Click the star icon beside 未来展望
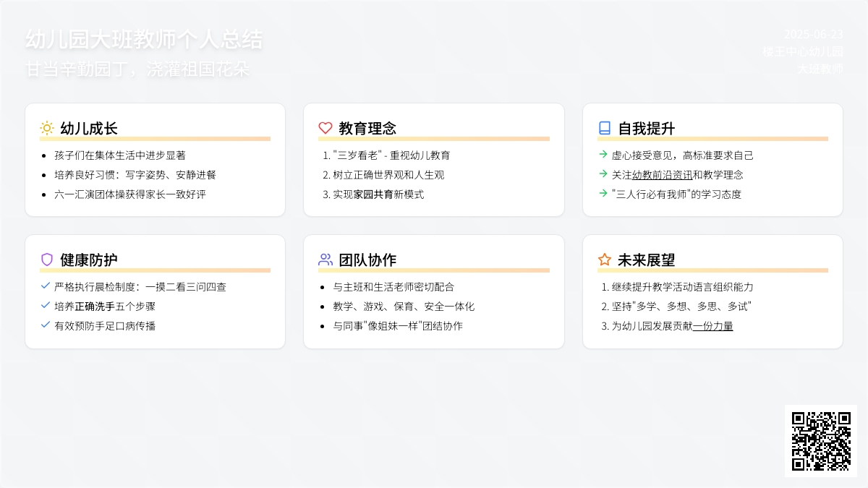Image resolution: width=868 pixels, height=488 pixels. (605, 260)
